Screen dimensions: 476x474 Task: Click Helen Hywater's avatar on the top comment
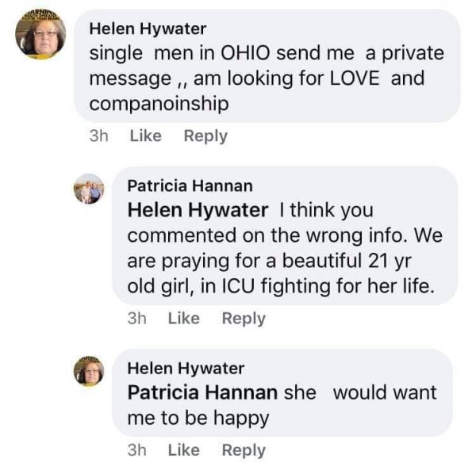[40, 35]
